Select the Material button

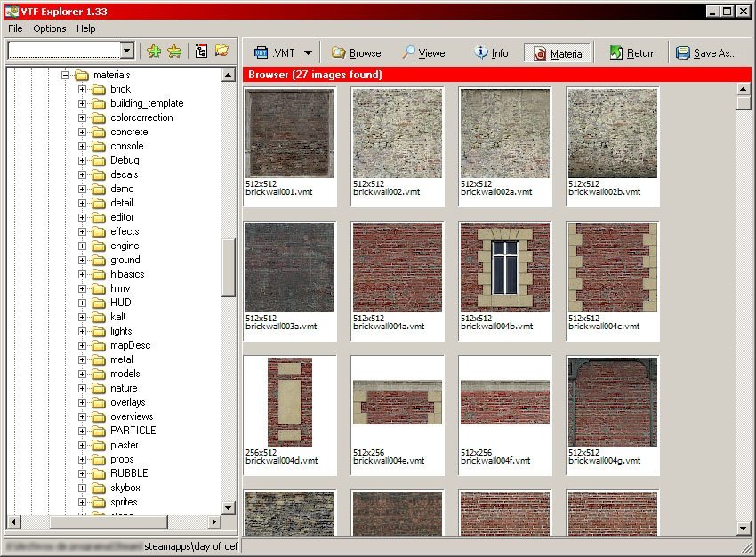point(559,53)
